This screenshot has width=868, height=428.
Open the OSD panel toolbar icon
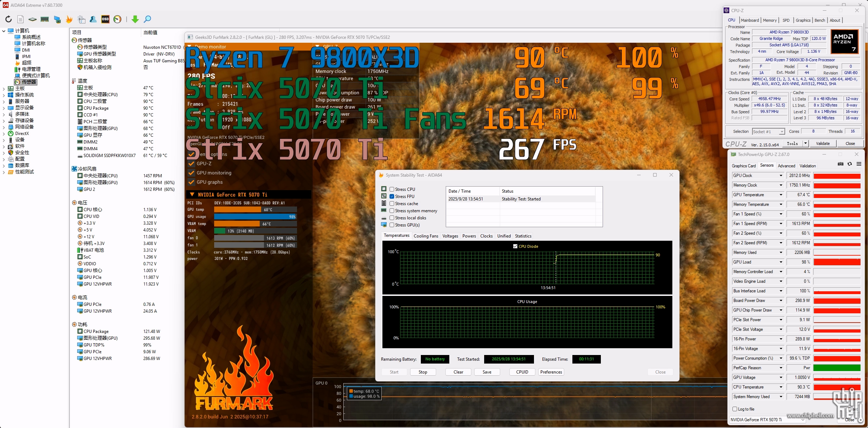[105, 19]
